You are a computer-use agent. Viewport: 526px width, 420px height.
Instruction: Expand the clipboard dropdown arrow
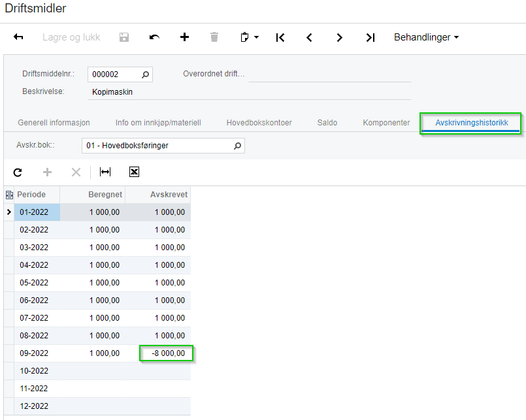click(x=257, y=37)
